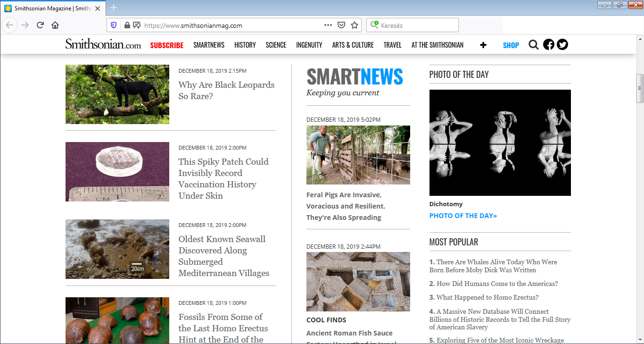
Task: Open the Dichotomy photo caption
Action: 446,204
